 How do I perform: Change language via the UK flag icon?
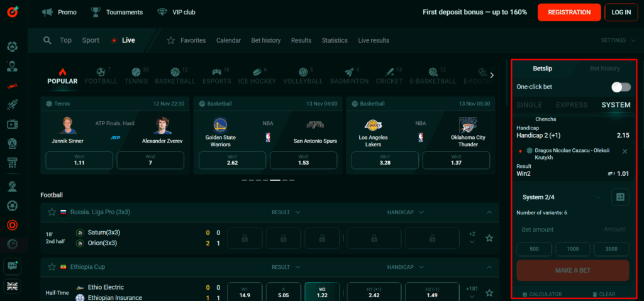coord(13,286)
